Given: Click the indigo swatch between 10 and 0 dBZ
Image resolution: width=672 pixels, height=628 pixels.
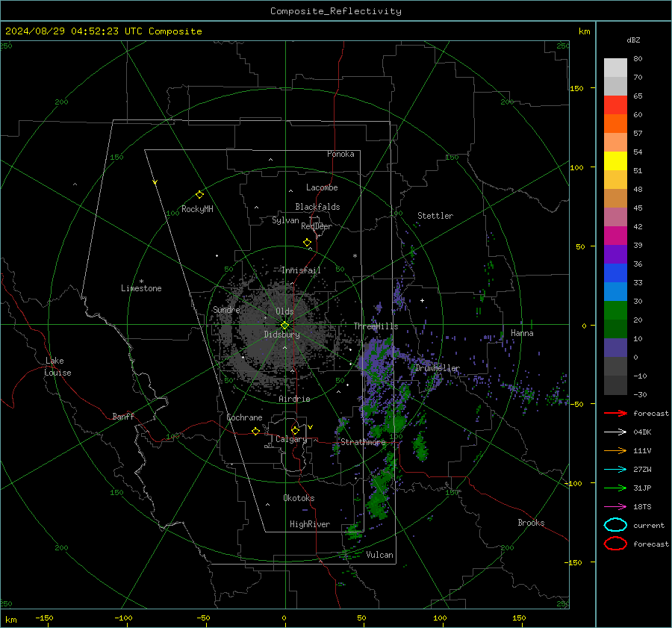Looking at the screenshot, I should point(615,348).
